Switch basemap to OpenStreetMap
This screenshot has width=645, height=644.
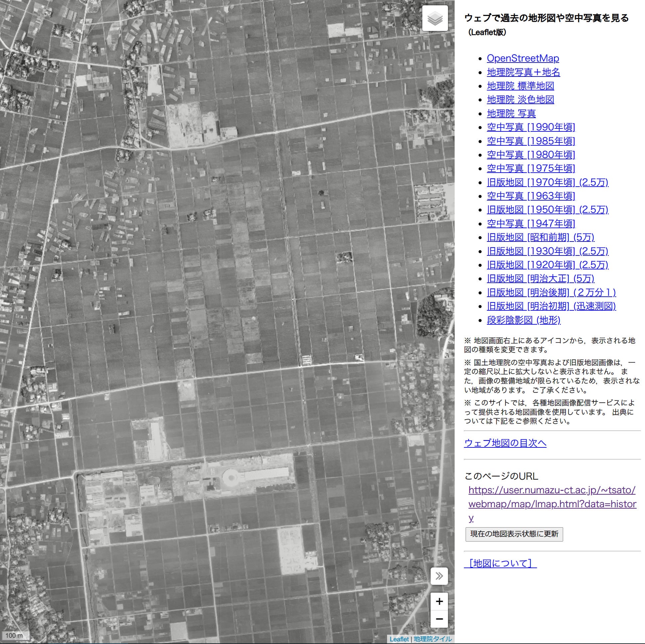[x=523, y=59]
